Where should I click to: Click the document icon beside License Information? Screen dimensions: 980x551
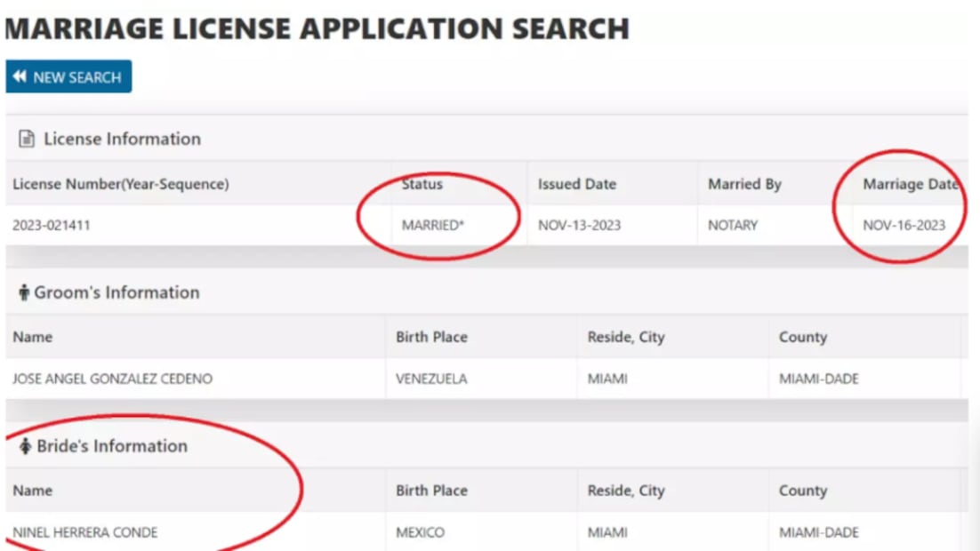[x=27, y=140]
